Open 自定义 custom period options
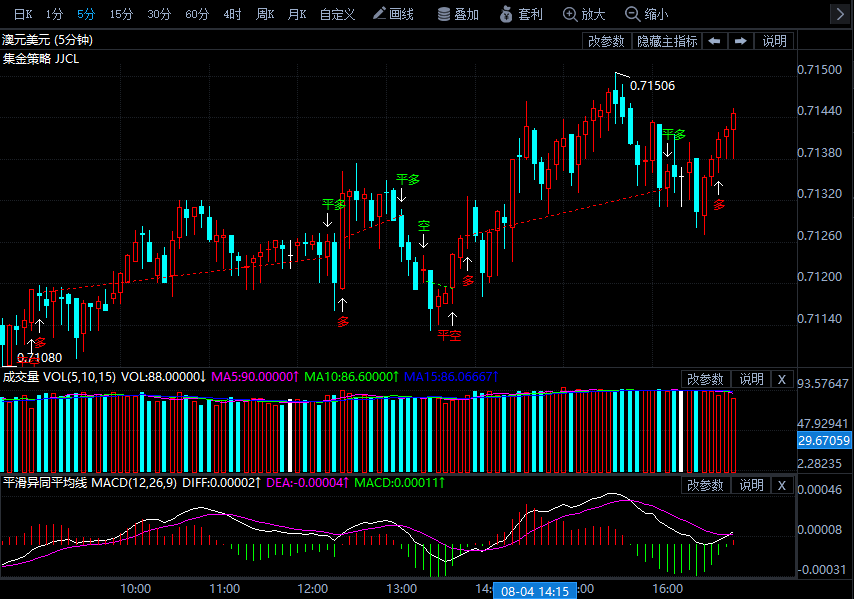The image size is (854, 599). coord(337,14)
